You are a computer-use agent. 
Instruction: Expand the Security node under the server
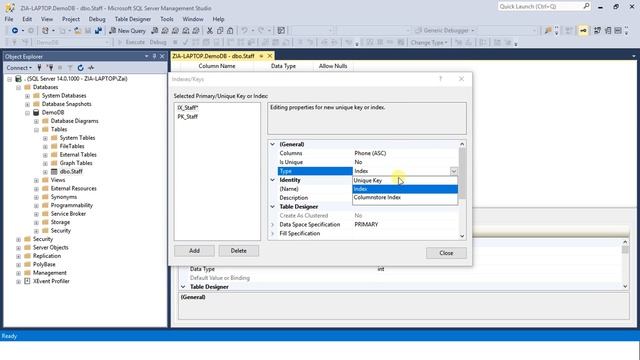click(18, 239)
